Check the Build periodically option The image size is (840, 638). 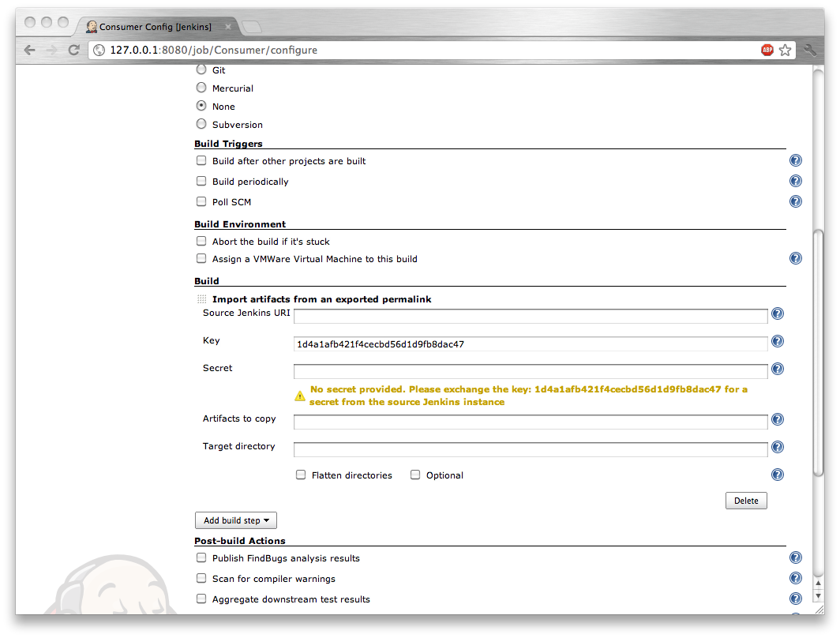[x=201, y=181]
